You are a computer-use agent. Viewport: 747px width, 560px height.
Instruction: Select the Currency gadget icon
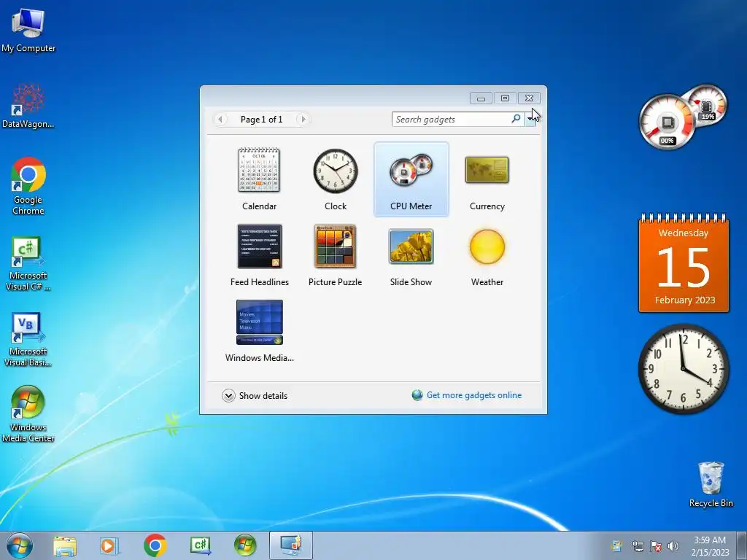click(x=487, y=170)
